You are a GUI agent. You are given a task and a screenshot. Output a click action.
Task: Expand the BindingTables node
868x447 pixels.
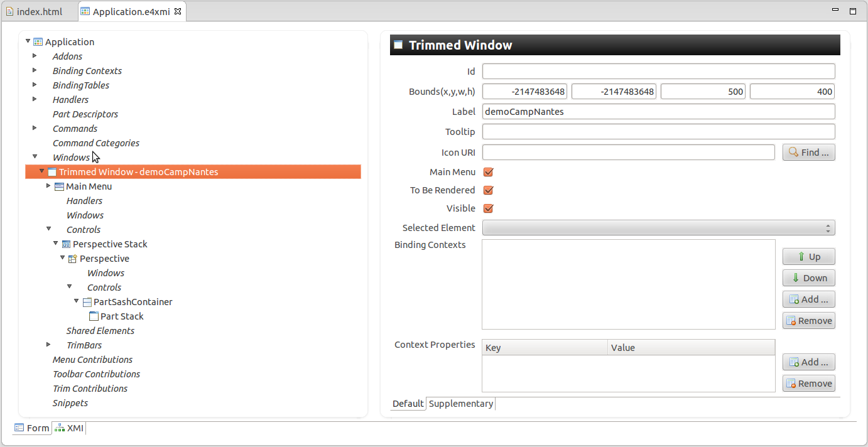(35, 85)
